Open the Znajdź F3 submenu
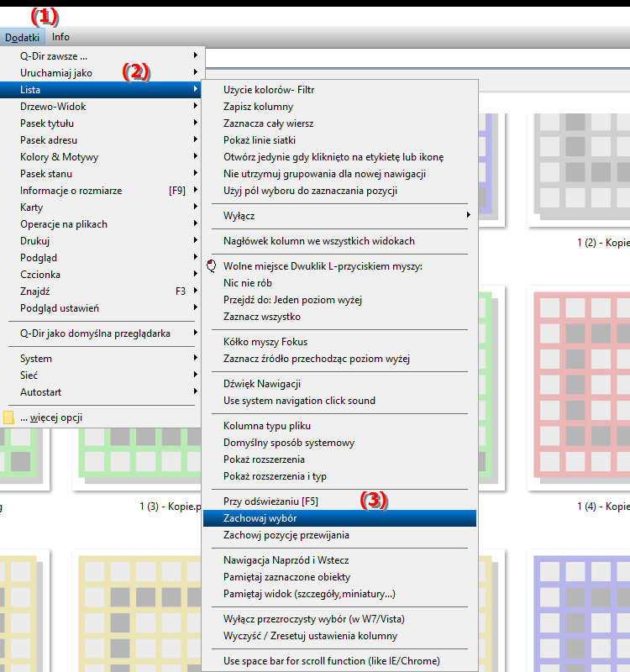630x672 pixels. point(102,291)
